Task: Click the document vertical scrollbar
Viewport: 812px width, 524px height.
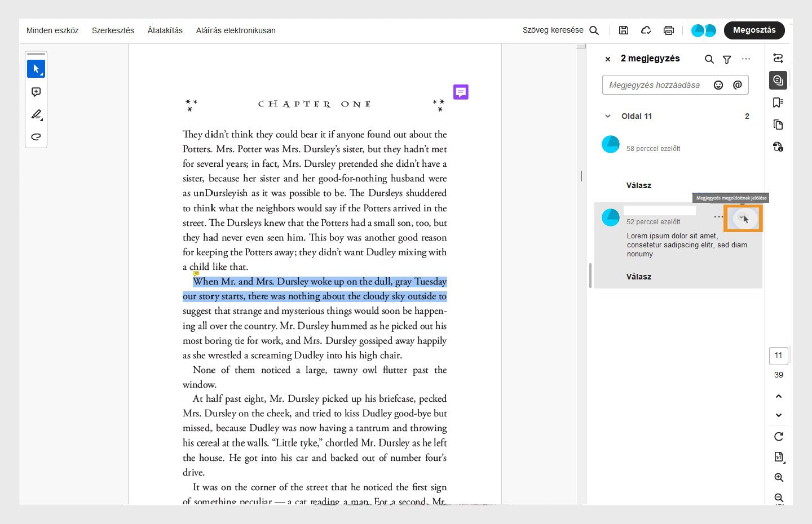Action: click(581, 176)
